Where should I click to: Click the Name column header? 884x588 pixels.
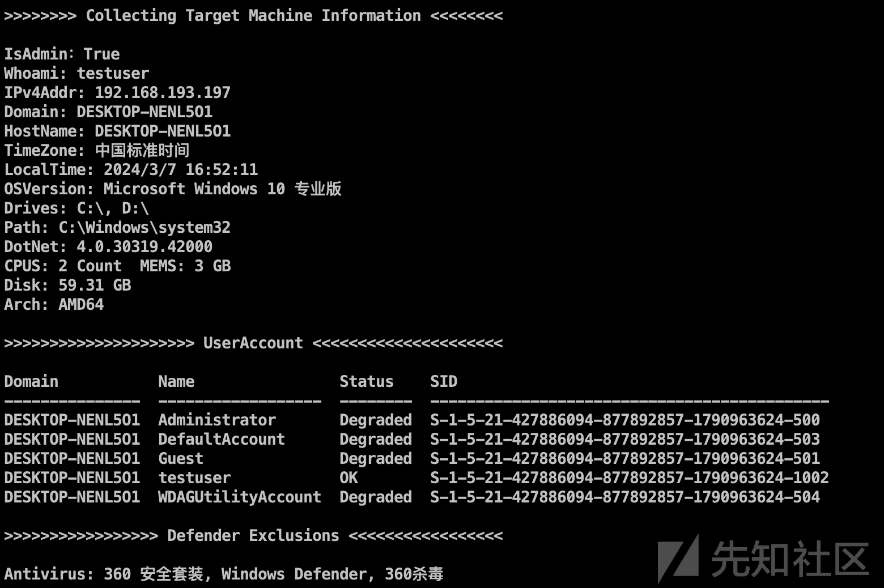176,381
